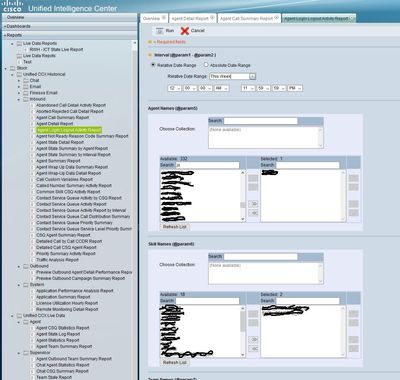
Task: Click the Unified CCX Historical folder icon
Action: [x=19, y=74]
